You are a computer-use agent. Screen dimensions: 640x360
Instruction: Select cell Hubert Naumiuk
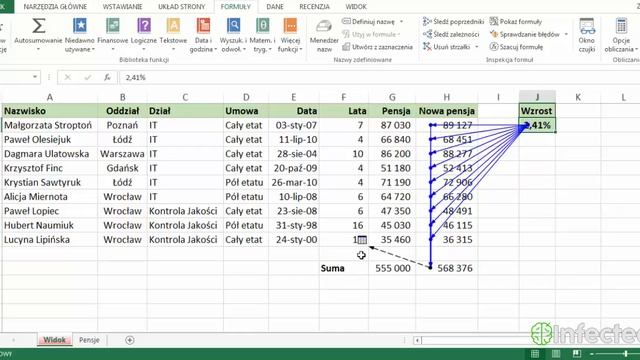click(50, 225)
